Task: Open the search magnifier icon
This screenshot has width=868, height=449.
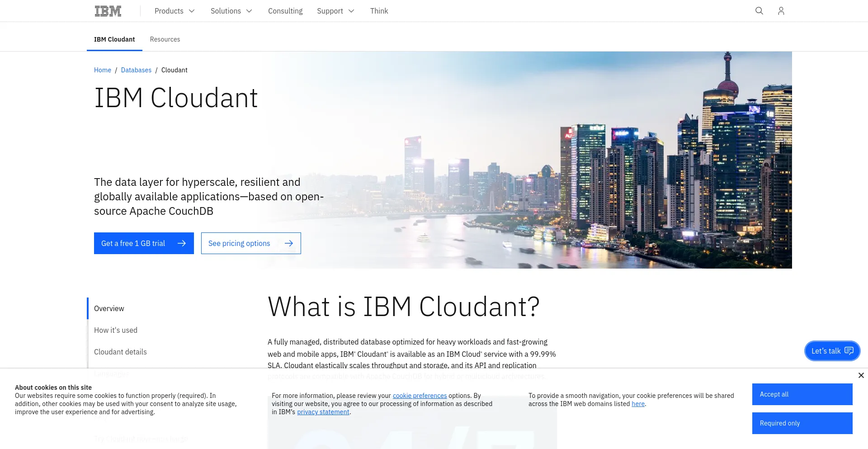Action: coord(759,11)
